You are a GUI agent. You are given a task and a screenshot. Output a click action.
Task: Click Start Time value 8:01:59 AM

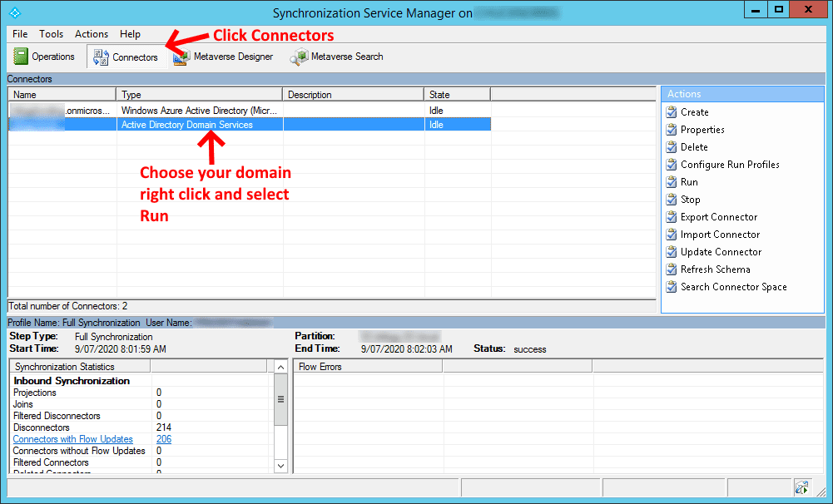point(120,349)
